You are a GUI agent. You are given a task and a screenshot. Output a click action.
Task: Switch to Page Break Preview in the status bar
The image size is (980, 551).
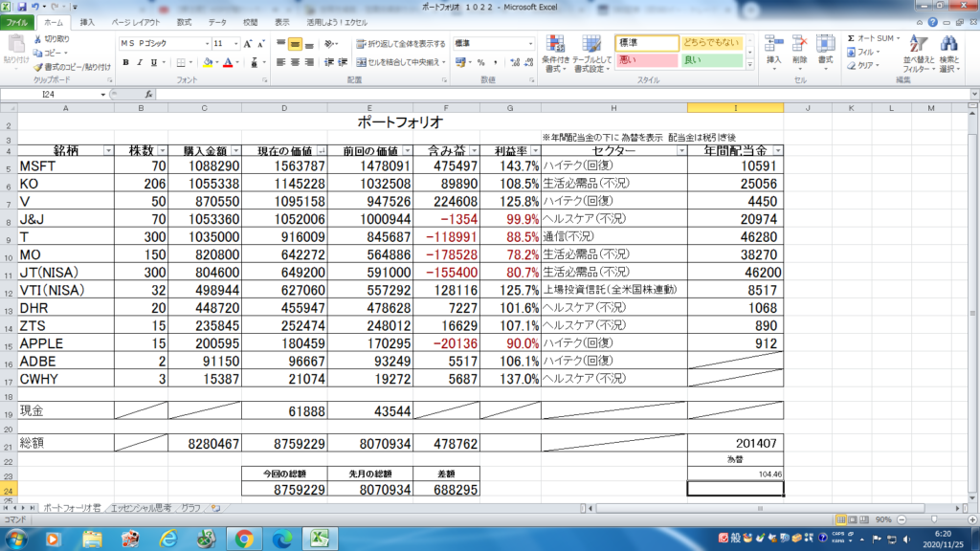(864, 519)
